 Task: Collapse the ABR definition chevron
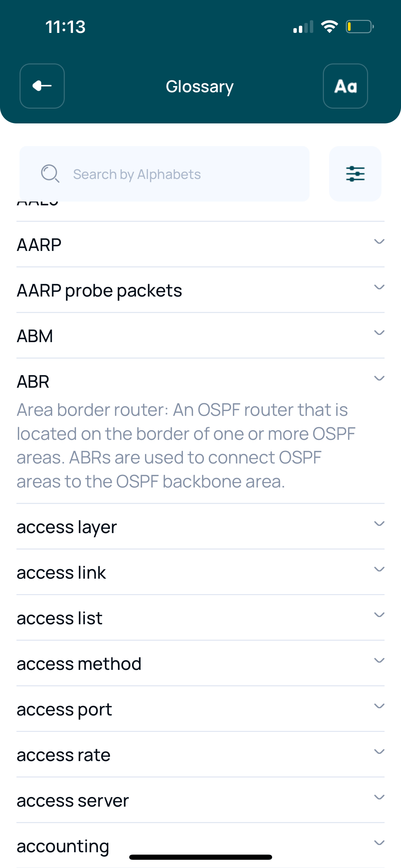pyautogui.click(x=379, y=378)
